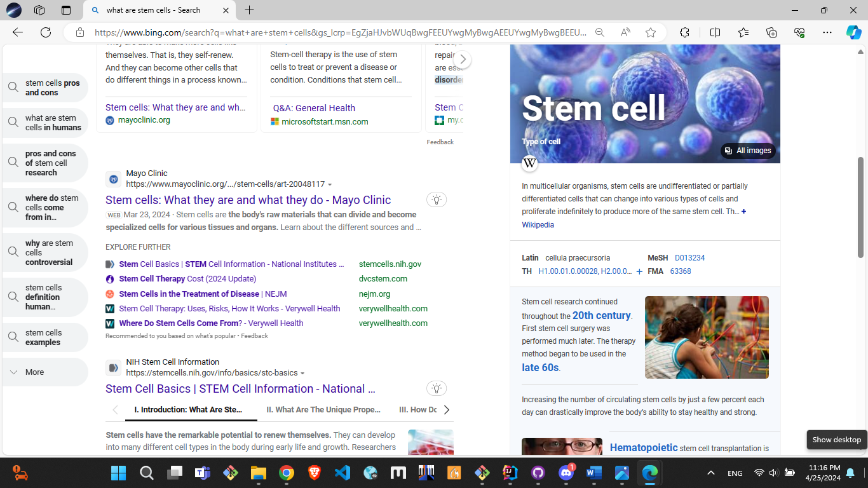Click the page vertical scrollbar
The height and width of the screenshot is (488, 868).
coord(861,207)
